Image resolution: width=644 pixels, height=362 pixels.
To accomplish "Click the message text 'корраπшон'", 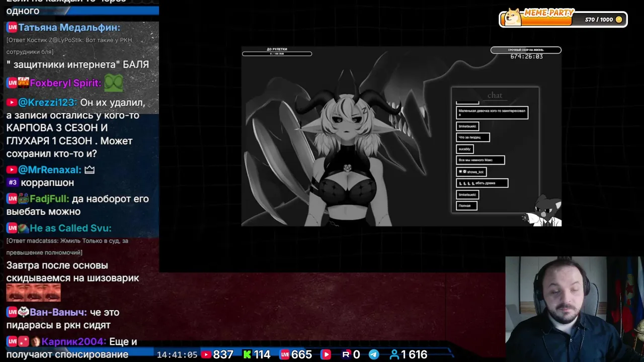I will tap(47, 183).
